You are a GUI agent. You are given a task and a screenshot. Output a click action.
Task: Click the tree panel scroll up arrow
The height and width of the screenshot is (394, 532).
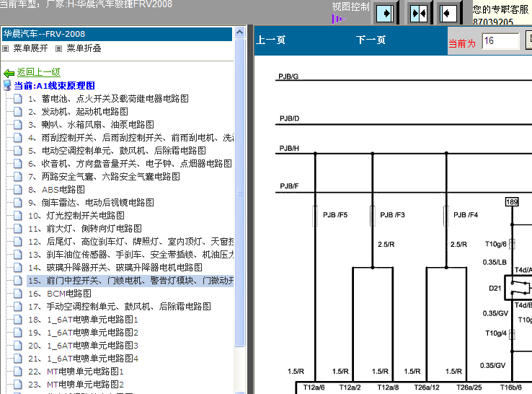pyautogui.click(x=239, y=32)
